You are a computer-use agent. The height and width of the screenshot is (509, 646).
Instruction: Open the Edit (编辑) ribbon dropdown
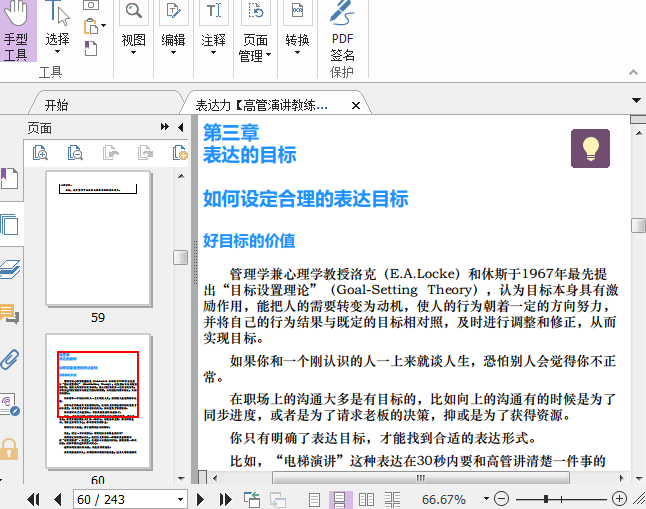(x=173, y=29)
